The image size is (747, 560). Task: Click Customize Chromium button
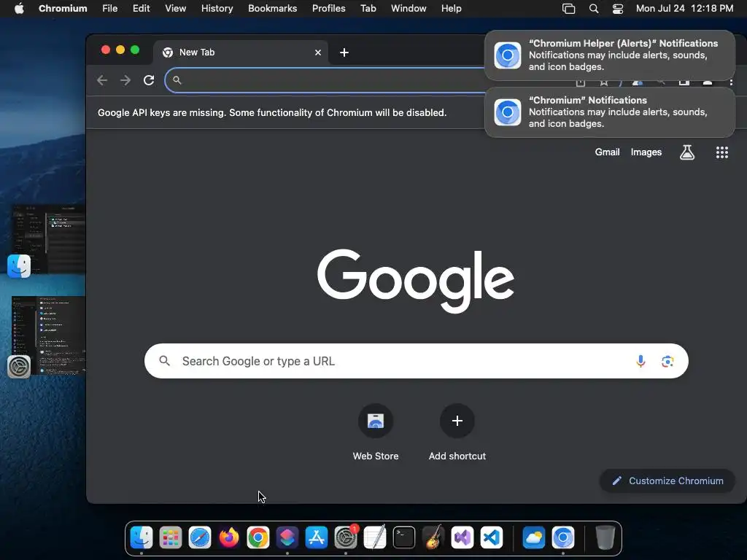click(x=667, y=481)
